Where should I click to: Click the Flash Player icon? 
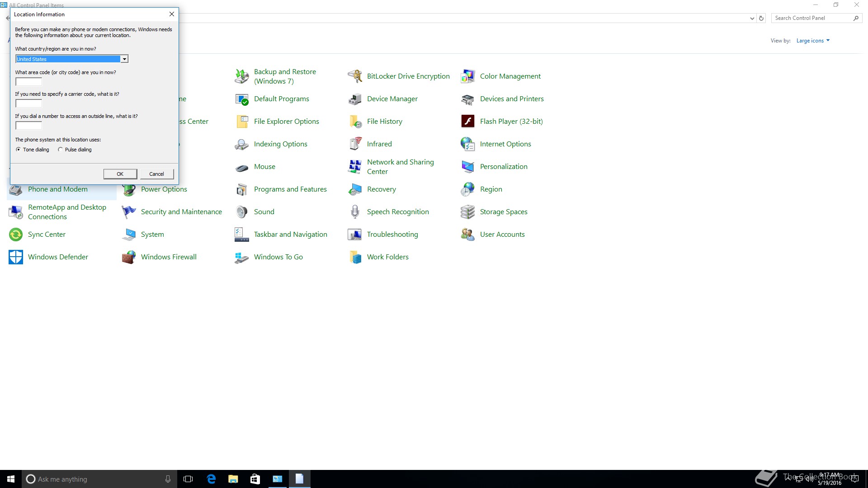(x=467, y=122)
